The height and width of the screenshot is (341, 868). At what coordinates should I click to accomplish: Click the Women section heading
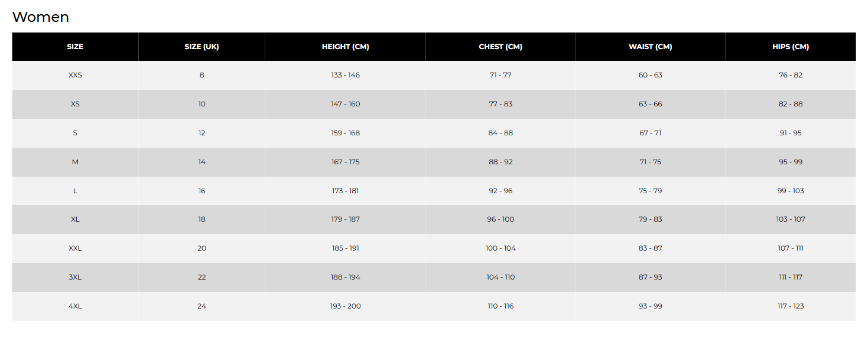[41, 17]
